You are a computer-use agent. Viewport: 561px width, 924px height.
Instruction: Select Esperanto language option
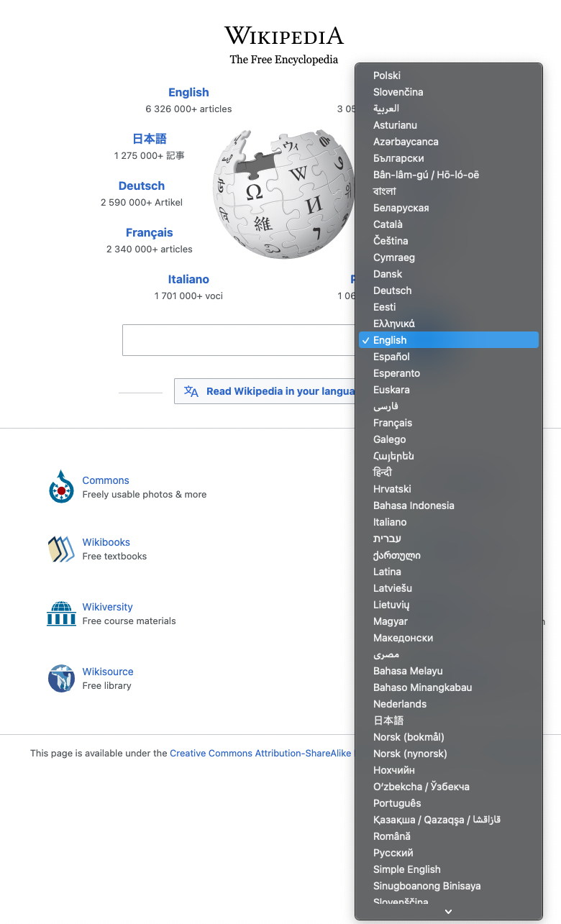click(449, 373)
